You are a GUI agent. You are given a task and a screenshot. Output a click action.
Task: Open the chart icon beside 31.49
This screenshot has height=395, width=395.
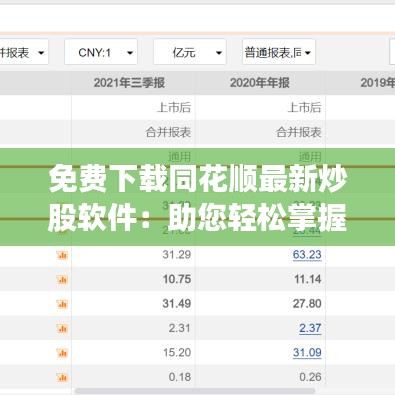[x=62, y=304]
